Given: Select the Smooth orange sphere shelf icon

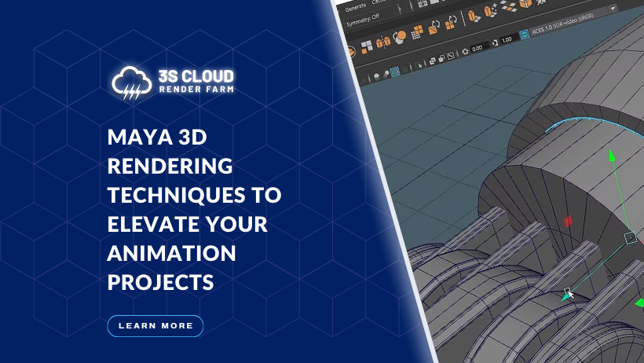Looking at the screenshot, I should click(x=399, y=38).
